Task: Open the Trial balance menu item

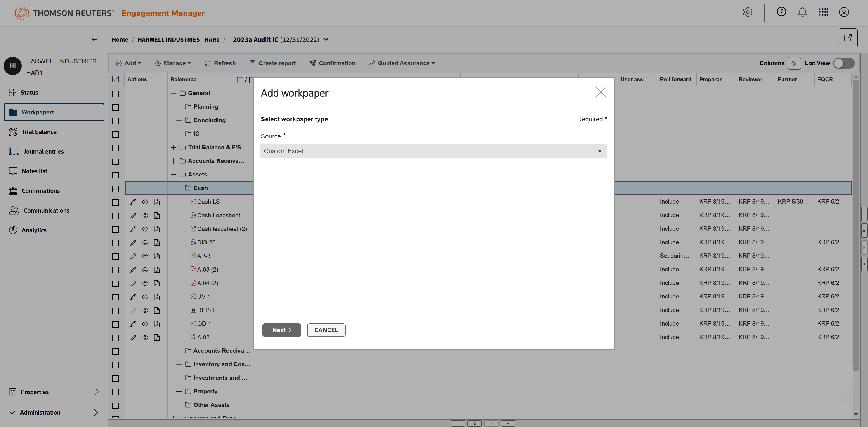Action: (x=39, y=132)
